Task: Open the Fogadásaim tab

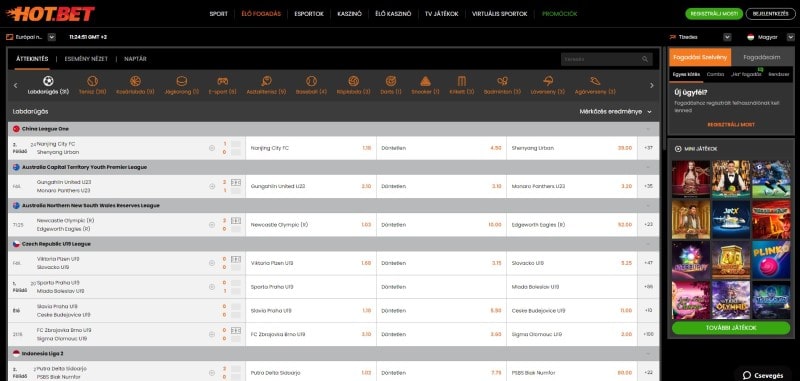Action: coord(762,58)
